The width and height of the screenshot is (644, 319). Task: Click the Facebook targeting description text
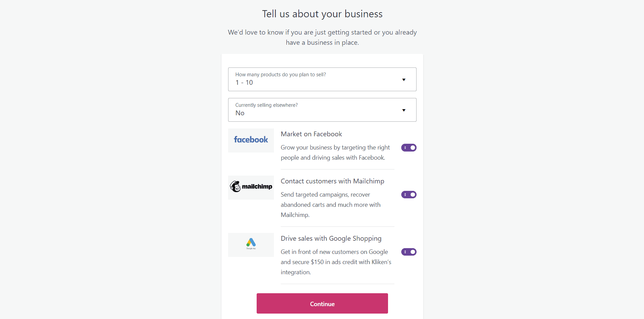[335, 153]
